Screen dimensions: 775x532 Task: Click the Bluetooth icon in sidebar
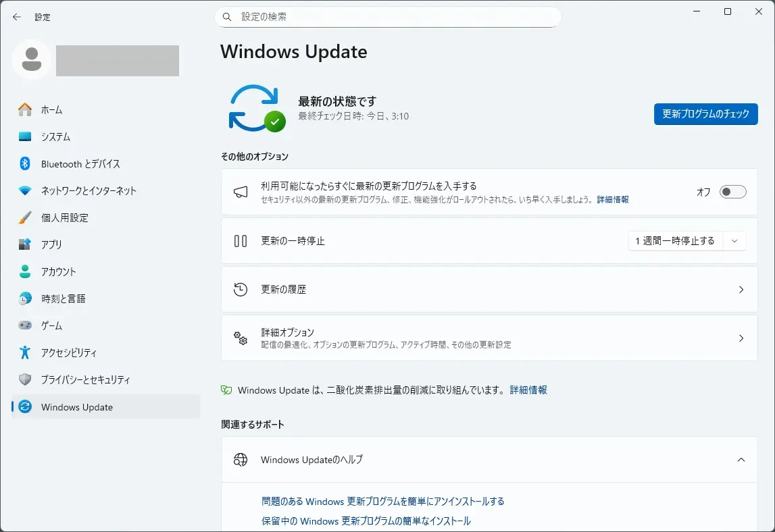click(x=25, y=163)
